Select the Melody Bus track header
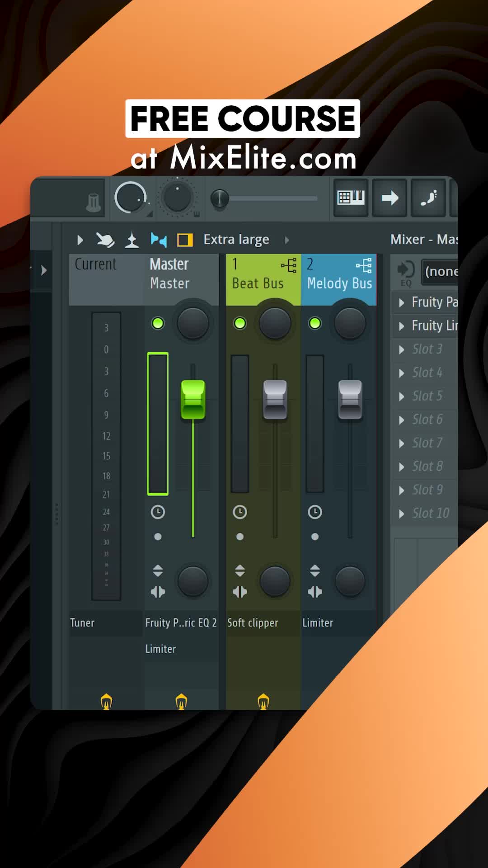 pos(338,279)
